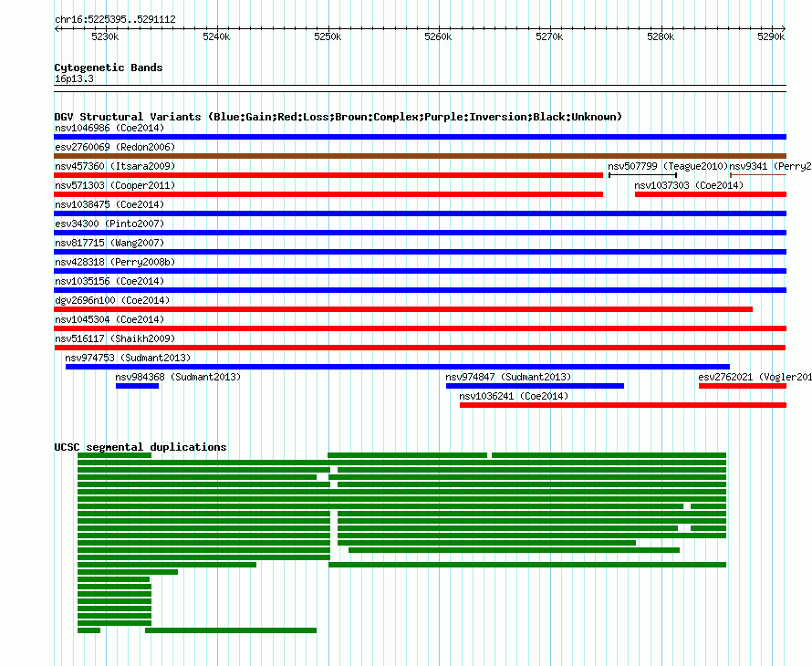This screenshot has width=812, height=666.
Task: Select the brown esv2760069 complex variant bar
Action: (x=420, y=156)
